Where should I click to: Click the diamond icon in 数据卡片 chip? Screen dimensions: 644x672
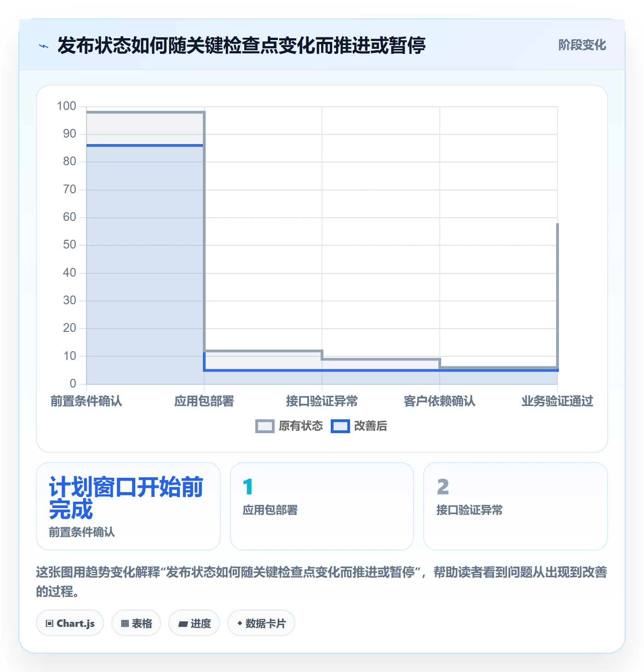point(240,623)
